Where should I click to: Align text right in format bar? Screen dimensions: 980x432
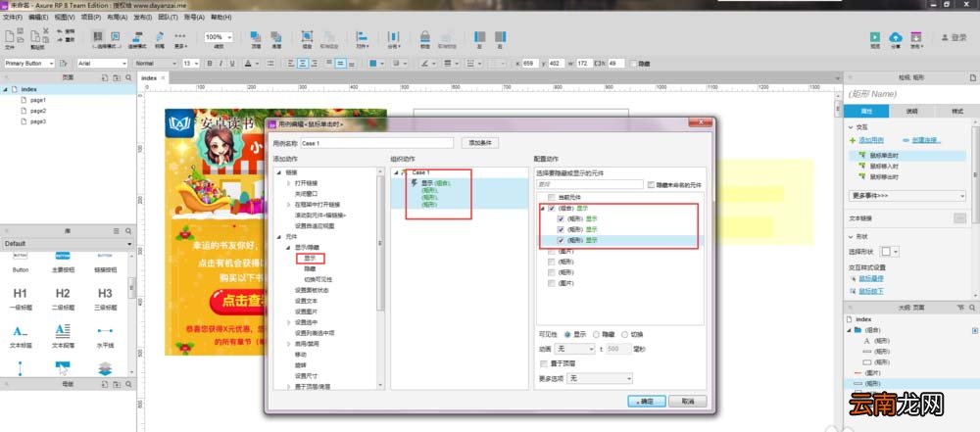tap(315, 63)
